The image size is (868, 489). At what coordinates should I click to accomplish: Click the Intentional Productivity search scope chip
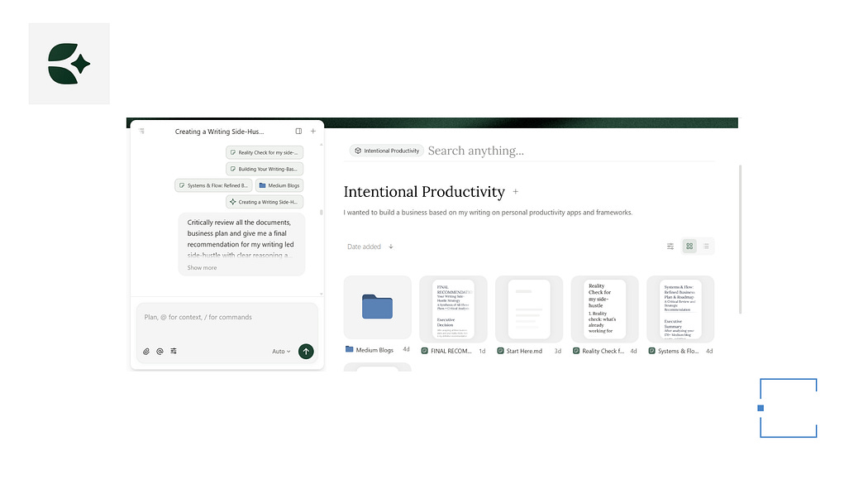pos(387,151)
